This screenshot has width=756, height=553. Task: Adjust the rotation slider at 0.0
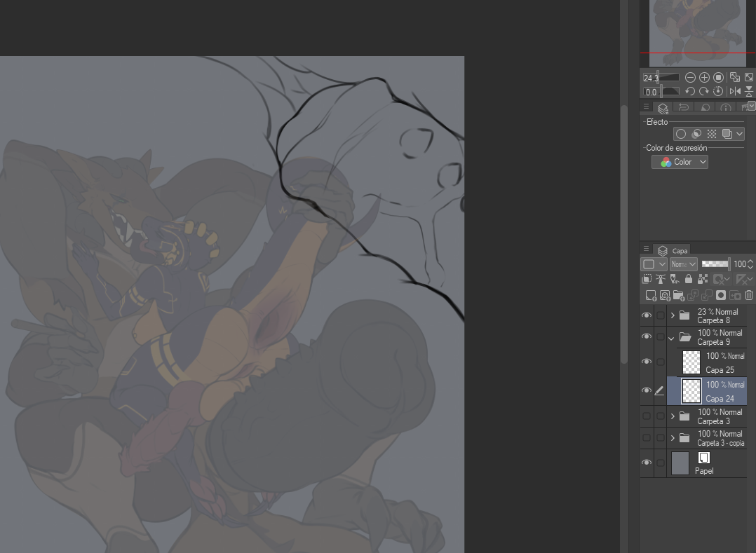click(x=661, y=91)
